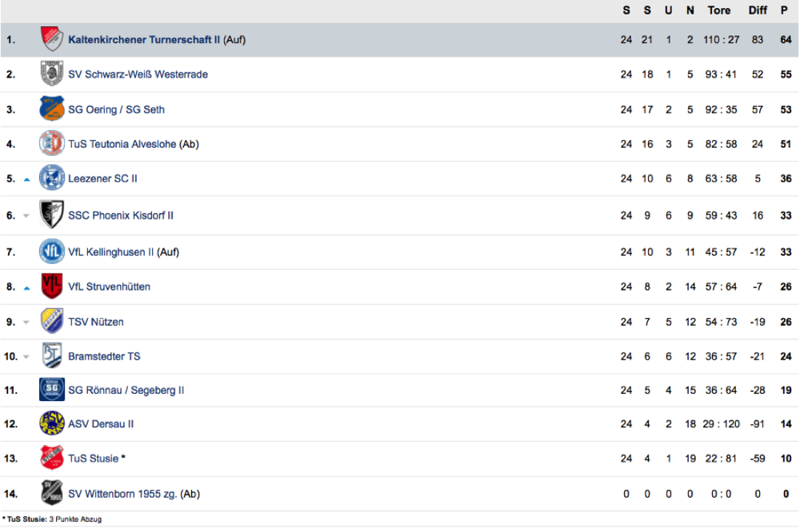Click the Kaltenkirchener Turnerschaft II club crest
Image resolution: width=800 pixels, height=532 pixels.
pyautogui.click(x=52, y=39)
